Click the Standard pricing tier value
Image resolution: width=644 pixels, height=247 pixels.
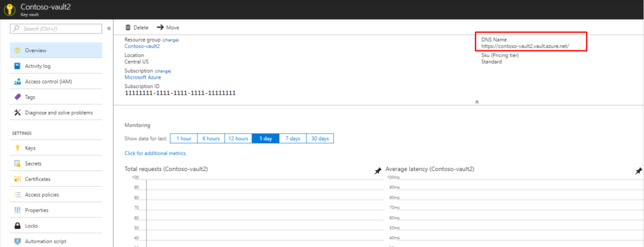click(491, 62)
